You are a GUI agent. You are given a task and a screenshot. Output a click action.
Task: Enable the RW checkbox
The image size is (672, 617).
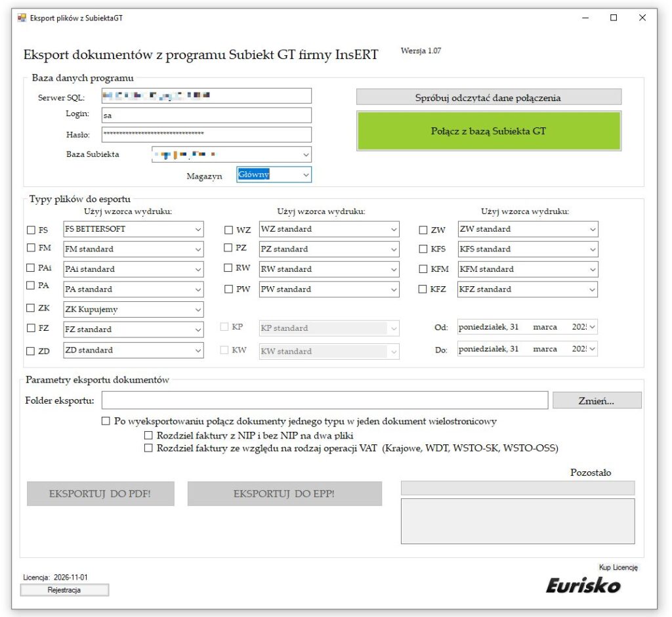(x=228, y=268)
